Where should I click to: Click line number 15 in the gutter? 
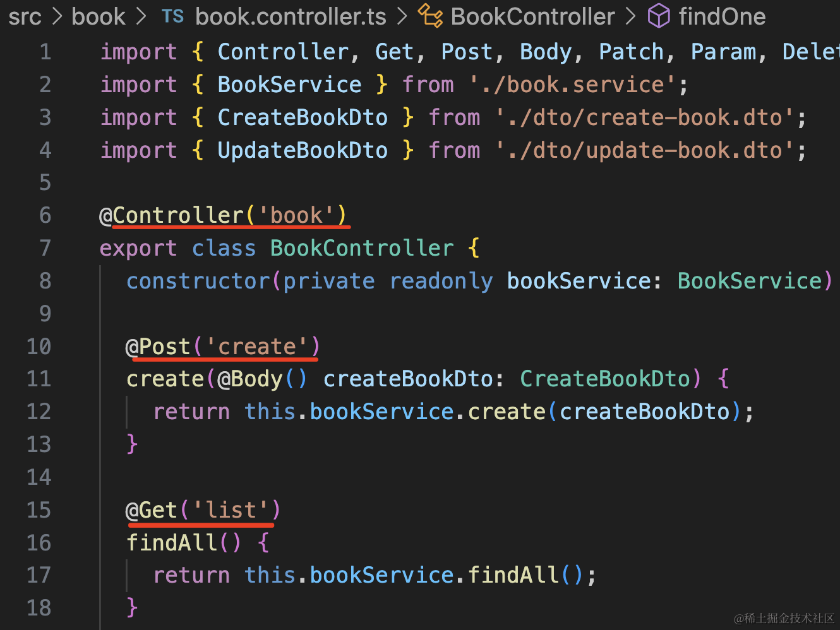[x=39, y=510]
